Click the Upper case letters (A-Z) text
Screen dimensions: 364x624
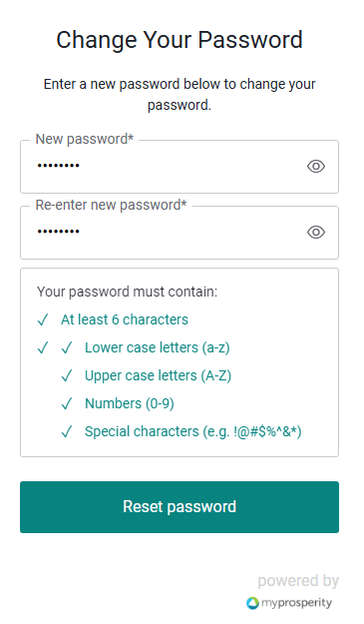pos(158,375)
